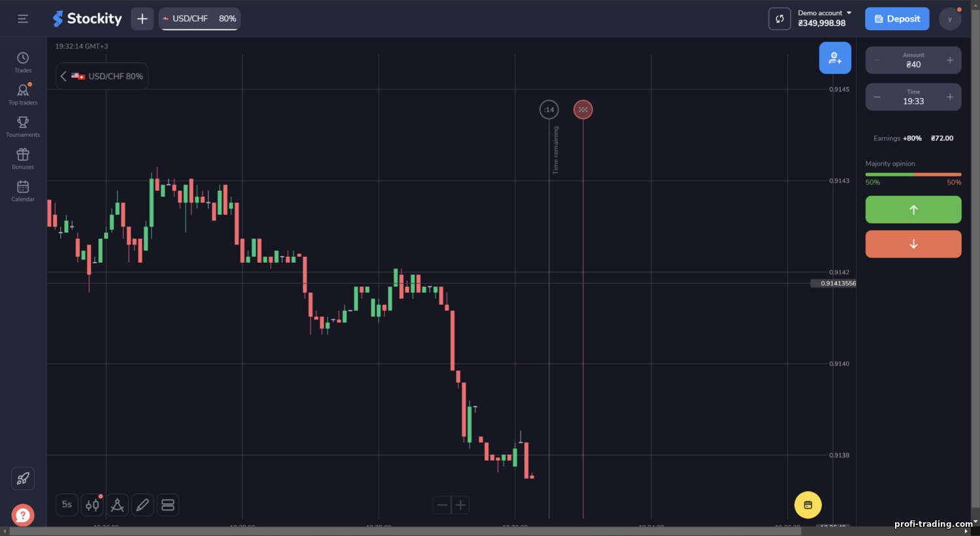Open the rocket quick-launch icon
Screen dimensions: 980x536
23,478
